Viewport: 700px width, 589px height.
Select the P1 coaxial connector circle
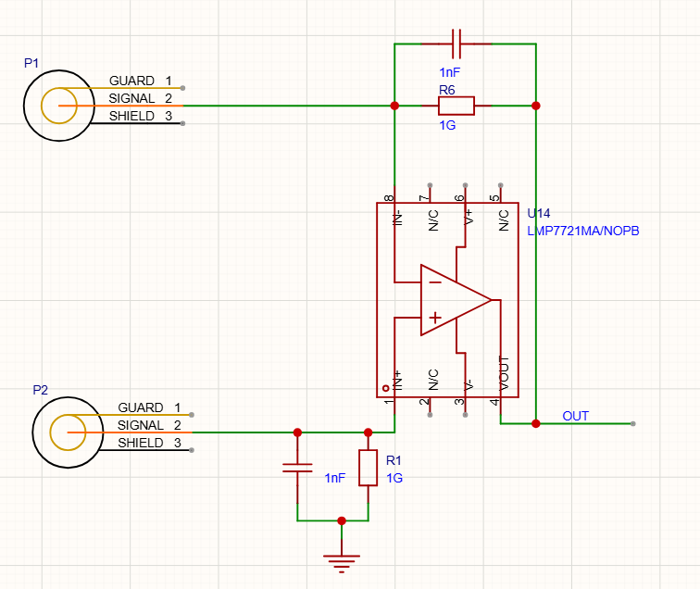[59, 106]
